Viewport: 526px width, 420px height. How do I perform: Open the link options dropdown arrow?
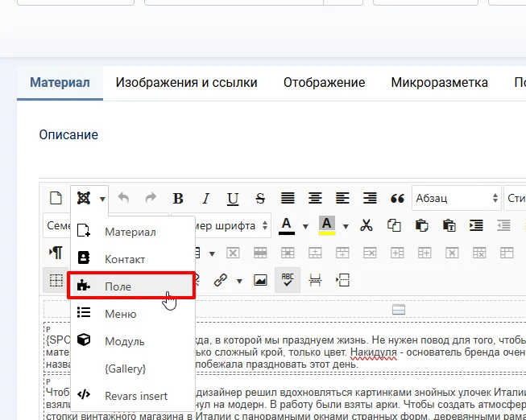239,282
